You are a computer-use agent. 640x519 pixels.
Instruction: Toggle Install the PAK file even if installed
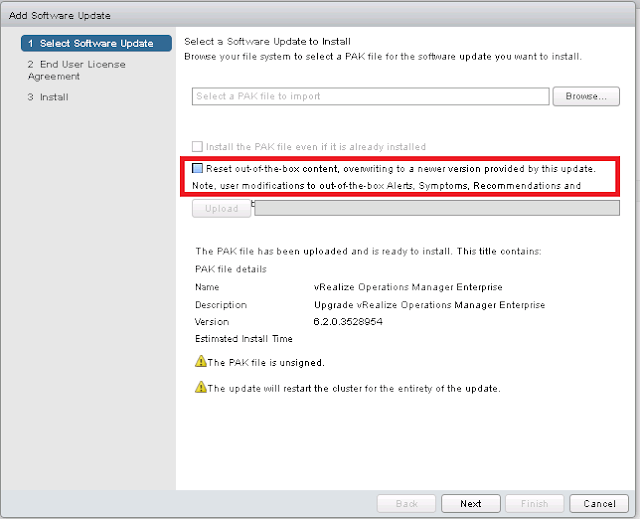coord(198,147)
